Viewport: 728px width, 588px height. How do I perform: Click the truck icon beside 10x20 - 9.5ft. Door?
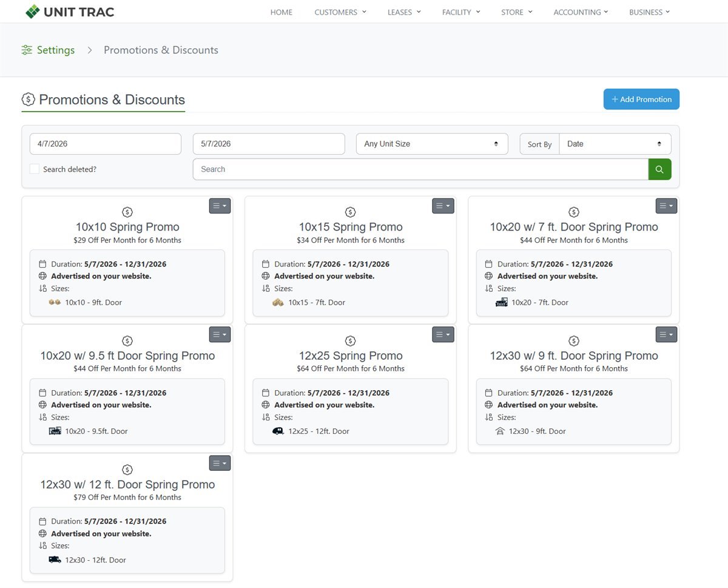click(55, 431)
